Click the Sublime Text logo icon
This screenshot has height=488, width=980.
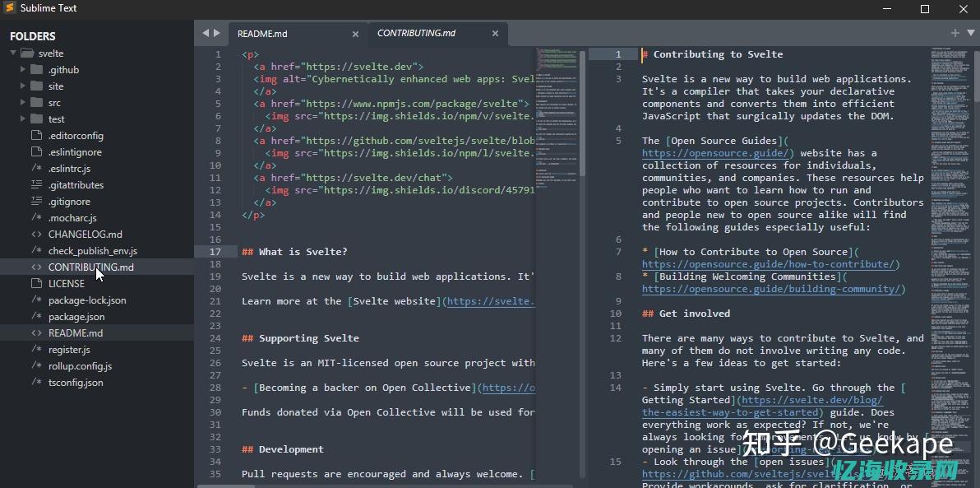coord(11,8)
